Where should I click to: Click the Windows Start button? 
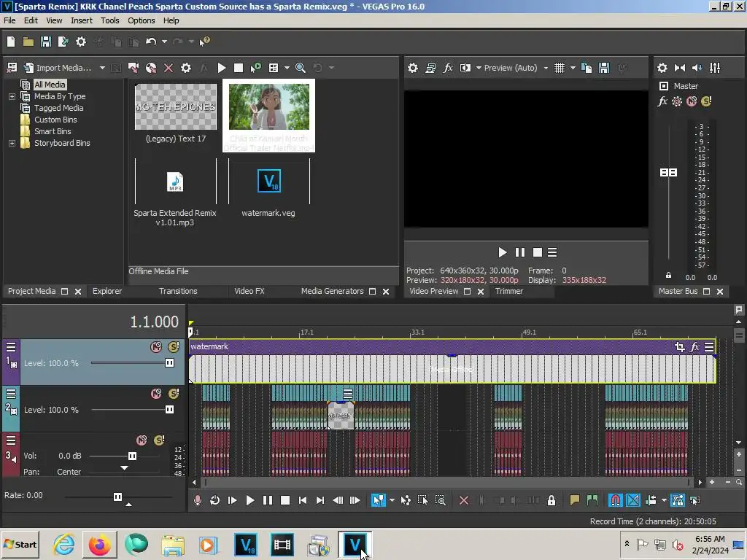tap(20, 544)
